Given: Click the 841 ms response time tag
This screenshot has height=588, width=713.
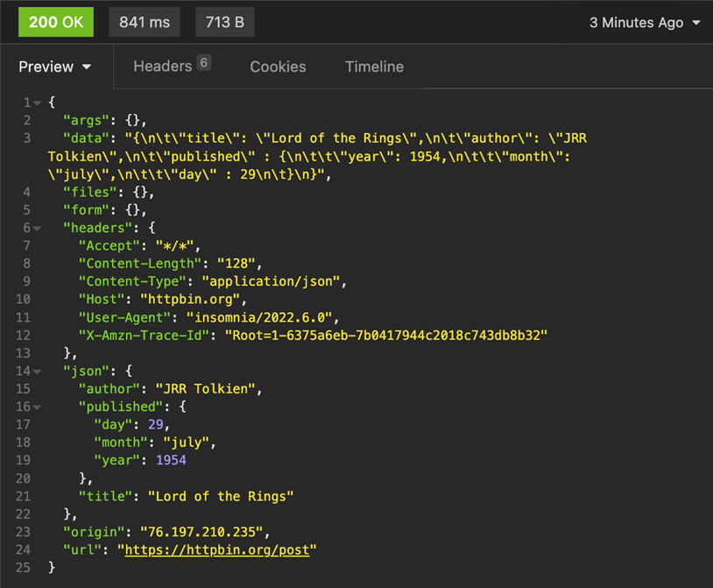Looking at the screenshot, I should pos(145,23).
